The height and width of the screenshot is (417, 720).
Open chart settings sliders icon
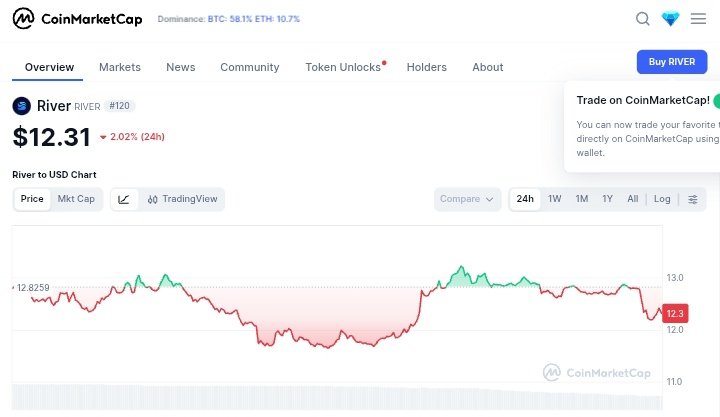(693, 199)
